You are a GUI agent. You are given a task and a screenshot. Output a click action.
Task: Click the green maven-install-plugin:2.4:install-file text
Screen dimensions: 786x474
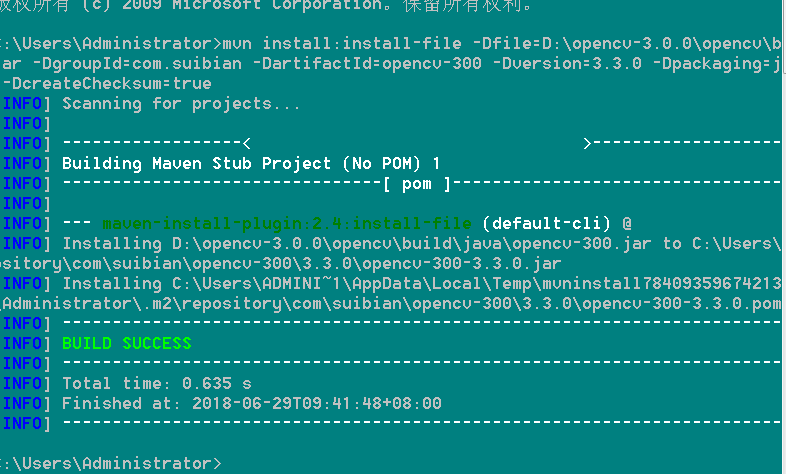click(288, 223)
